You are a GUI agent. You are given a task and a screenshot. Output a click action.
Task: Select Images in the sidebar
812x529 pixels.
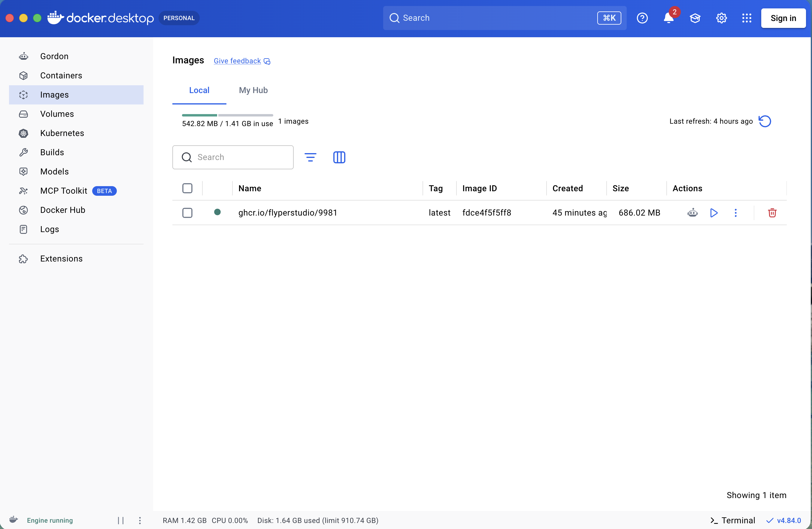pos(76,95)
